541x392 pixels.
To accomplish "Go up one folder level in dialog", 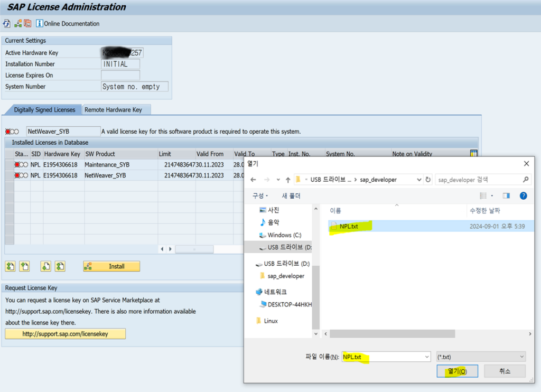I will point(288,180).
